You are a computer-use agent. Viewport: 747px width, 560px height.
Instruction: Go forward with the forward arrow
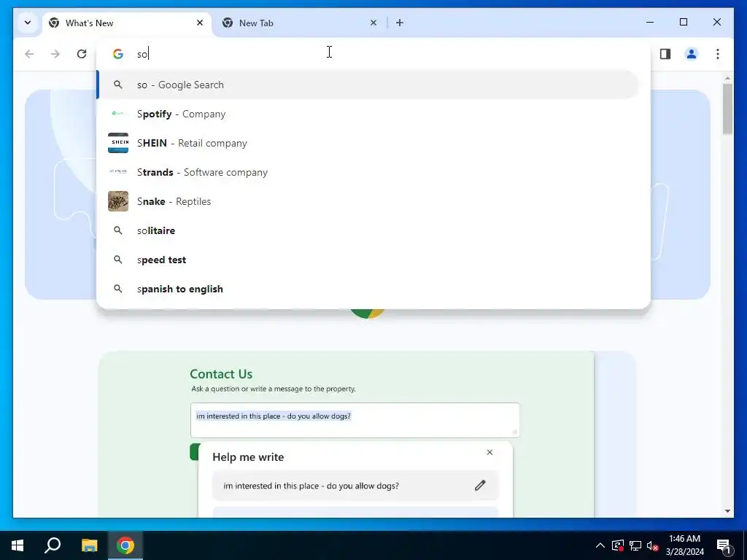pyautogui.click(x=55, y=54)
